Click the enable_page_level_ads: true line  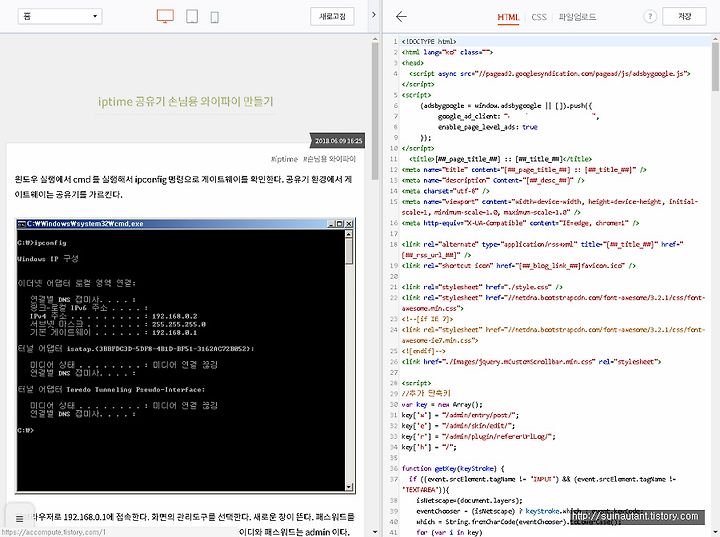[x=487, y=127]
